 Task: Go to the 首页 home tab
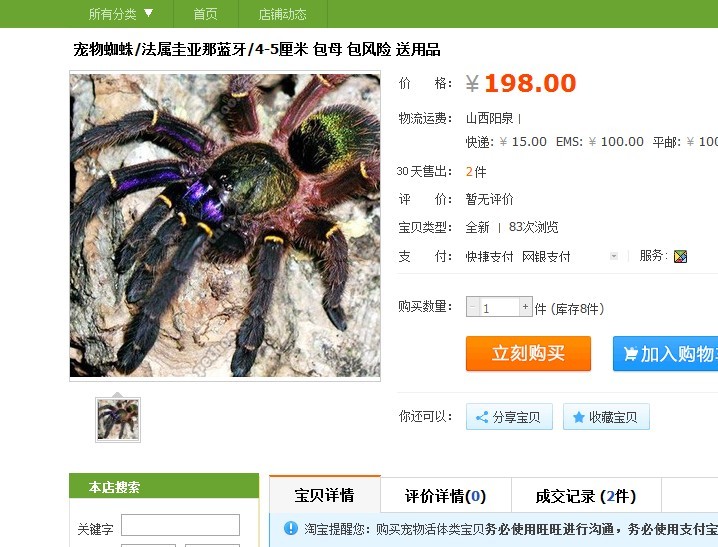(x=205, y=14)
